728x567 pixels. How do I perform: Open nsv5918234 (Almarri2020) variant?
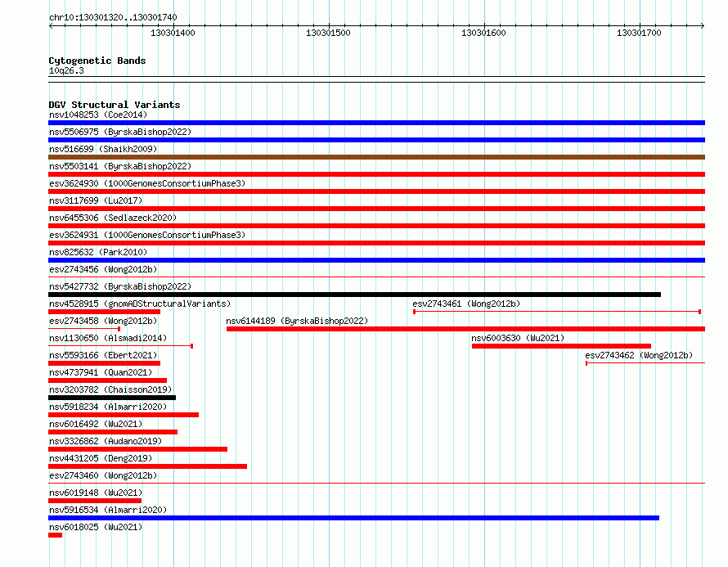pyautogui.click(x=108, y=407)
